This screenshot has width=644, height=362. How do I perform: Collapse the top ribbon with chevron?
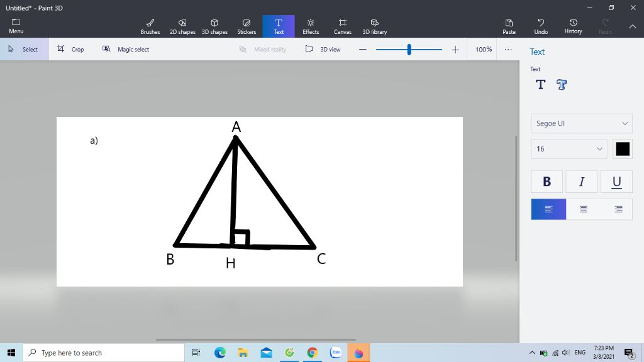[x=633, y=26]
